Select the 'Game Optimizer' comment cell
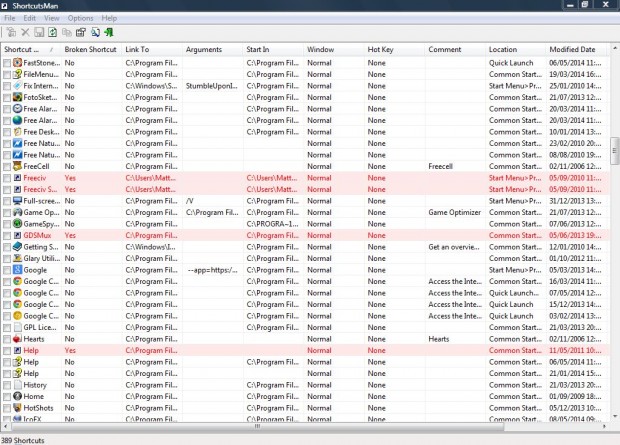Screen dimensions: 620x445 click(x=455, y=212)
